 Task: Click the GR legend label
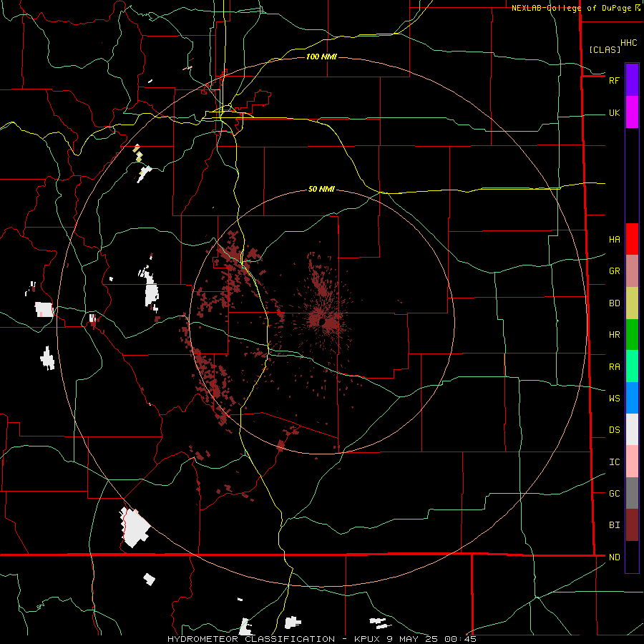pos(614,271)
